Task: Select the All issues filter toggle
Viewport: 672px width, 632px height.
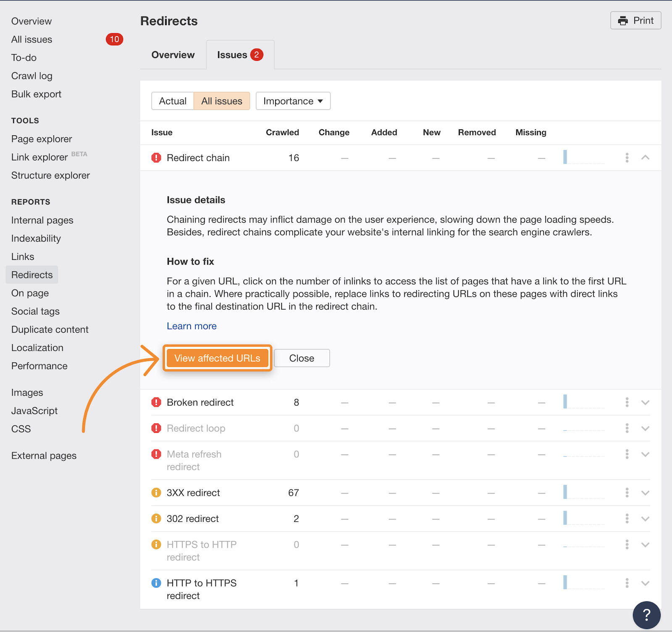Action: click(x=221, y=101)
